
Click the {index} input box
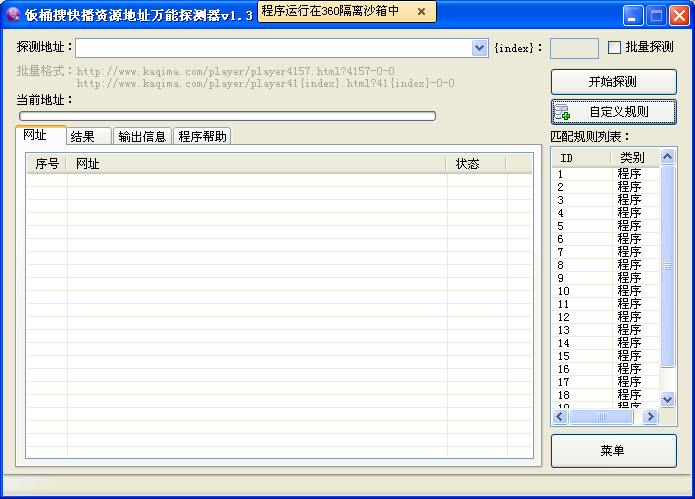coord(574,48)
